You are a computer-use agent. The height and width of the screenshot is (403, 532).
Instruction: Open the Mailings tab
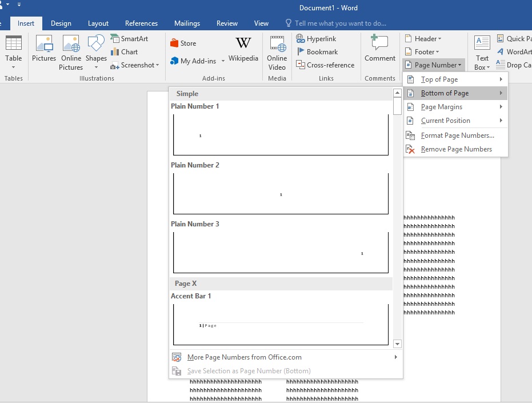tap(187, 23)
